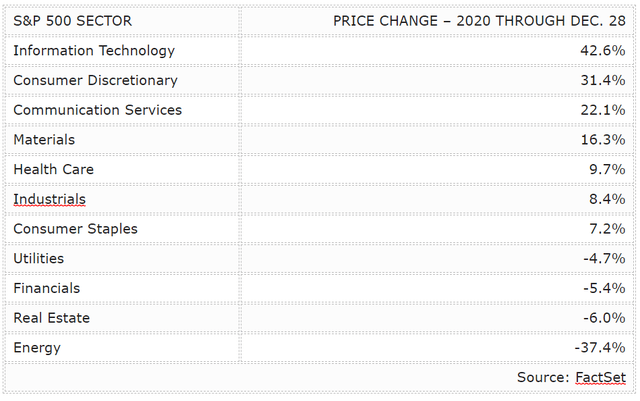Click the Consumer Discretionary sector cell
Viewport: 640px width, 401px height.
pyautogui.click(x=95, y=80)
